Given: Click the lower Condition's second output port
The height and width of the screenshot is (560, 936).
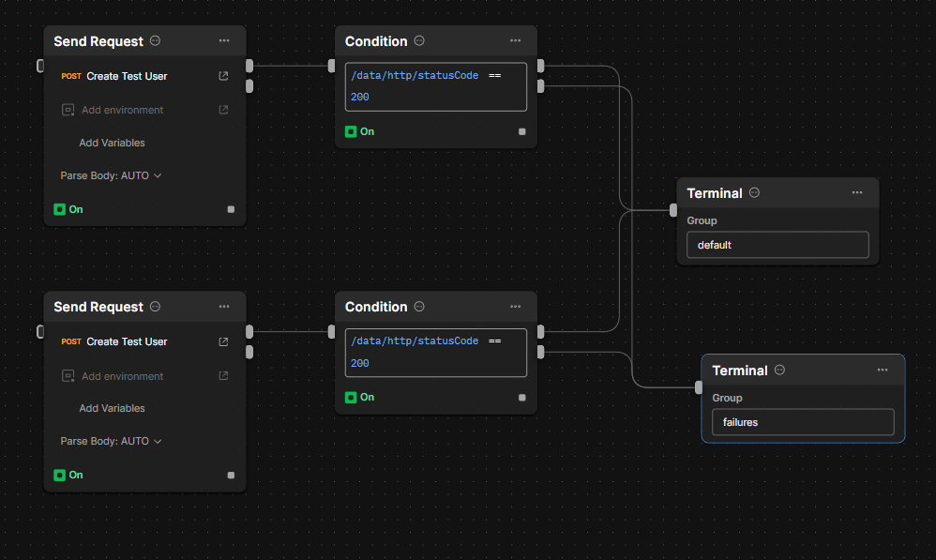Looking at the screenshot, I should (x=541, y=353).
